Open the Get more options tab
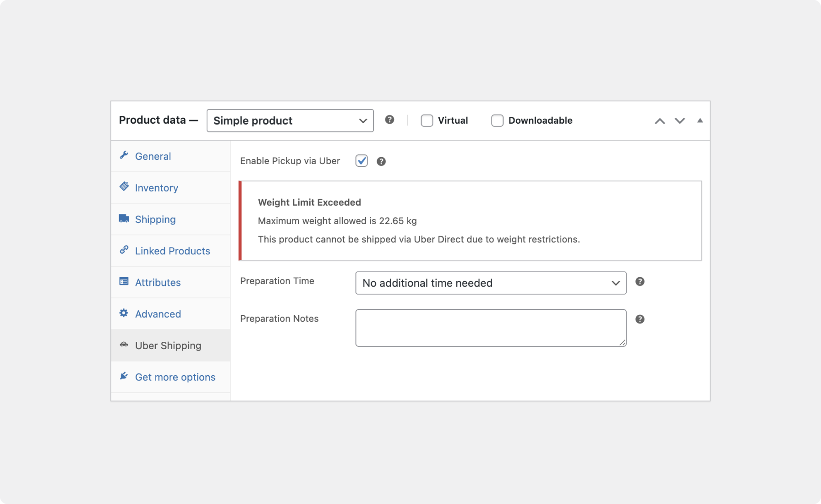821x504 pixels. (x=175, y=377)
